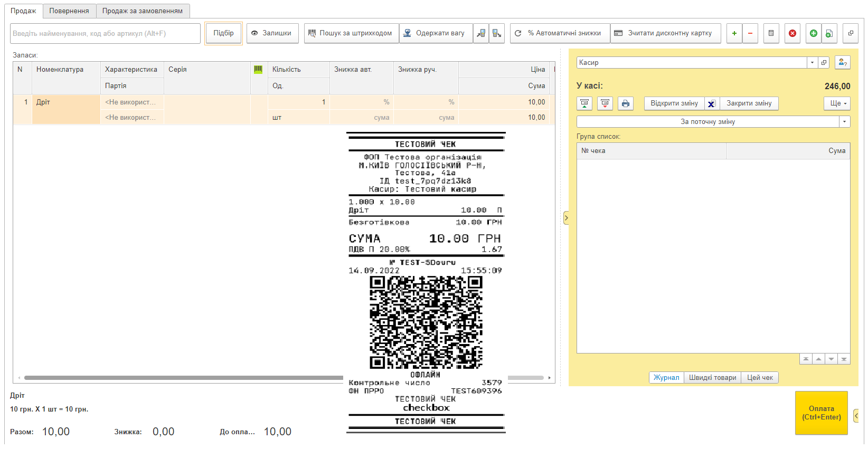The image size is (868, 449).
Task: Click the red minus remove-row icon
Action: click(x=750, y=33)
